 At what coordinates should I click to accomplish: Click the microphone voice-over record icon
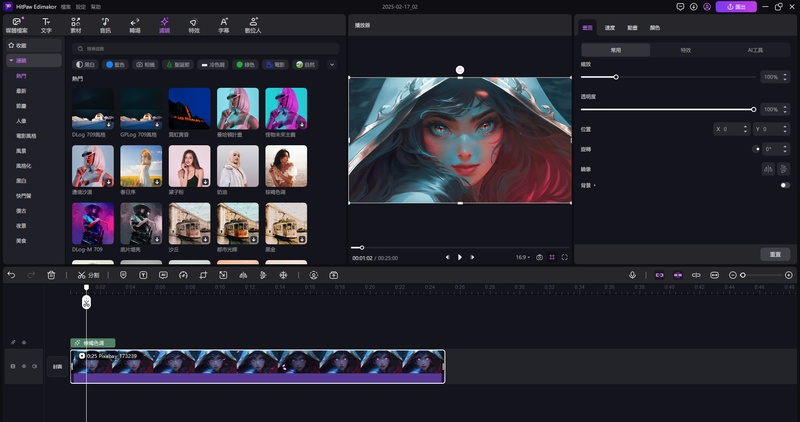pos(632,274)
